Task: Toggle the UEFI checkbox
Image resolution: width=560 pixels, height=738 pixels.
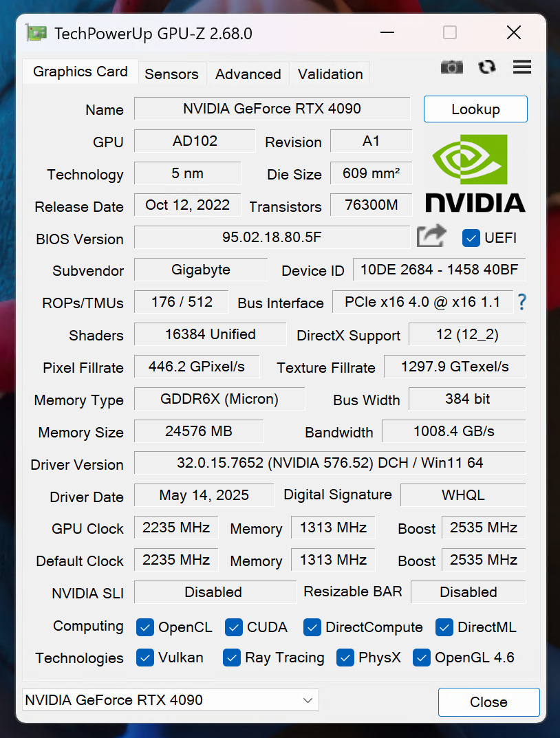Action: pos(471,238)
